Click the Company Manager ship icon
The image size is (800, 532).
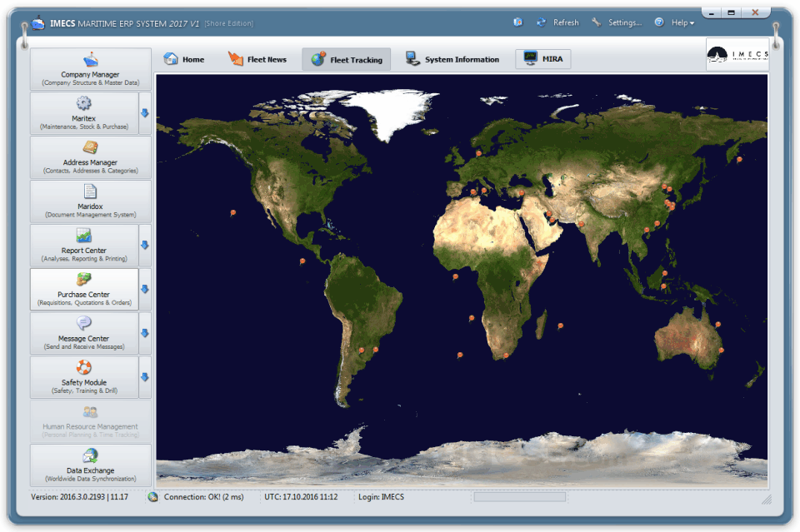(x=90, y=60)
